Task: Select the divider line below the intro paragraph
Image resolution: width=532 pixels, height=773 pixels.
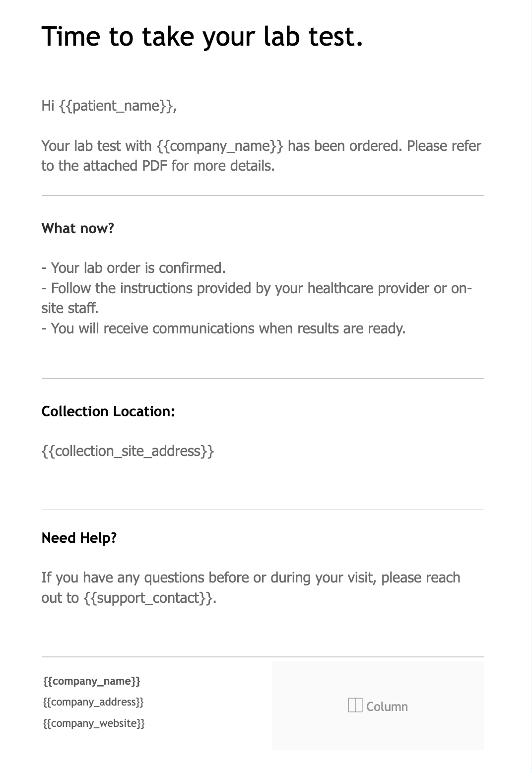Action: (263, 195)
